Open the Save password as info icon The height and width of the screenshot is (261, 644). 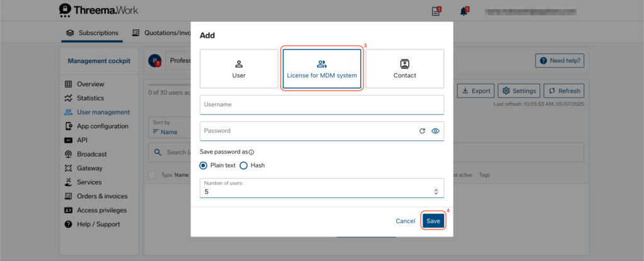pos(252,152)
